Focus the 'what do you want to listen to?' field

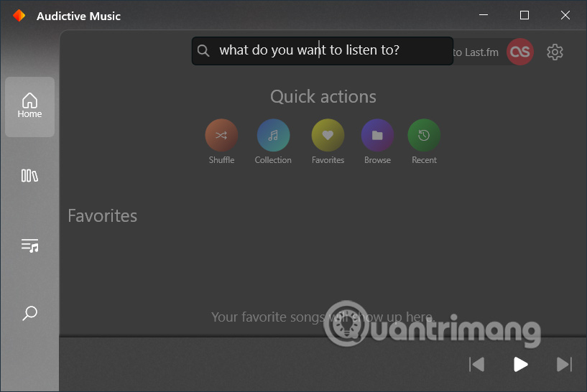coord(323,51)
